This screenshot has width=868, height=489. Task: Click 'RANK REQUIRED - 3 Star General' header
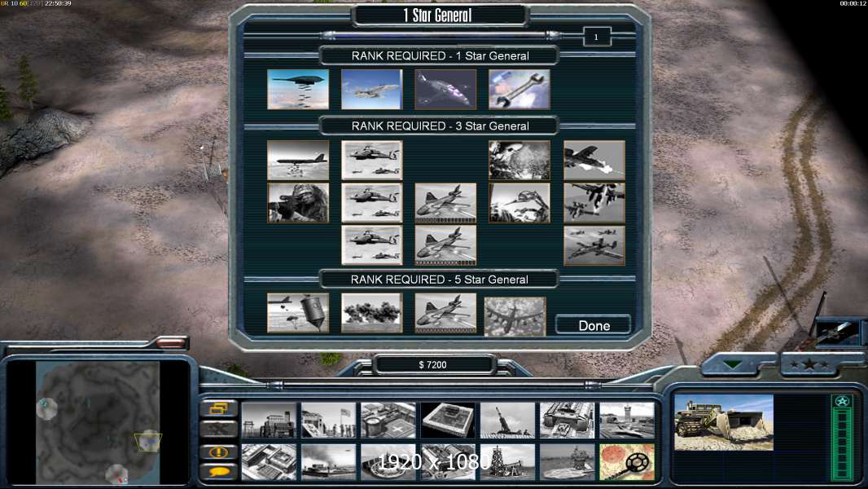pos(440,126)
